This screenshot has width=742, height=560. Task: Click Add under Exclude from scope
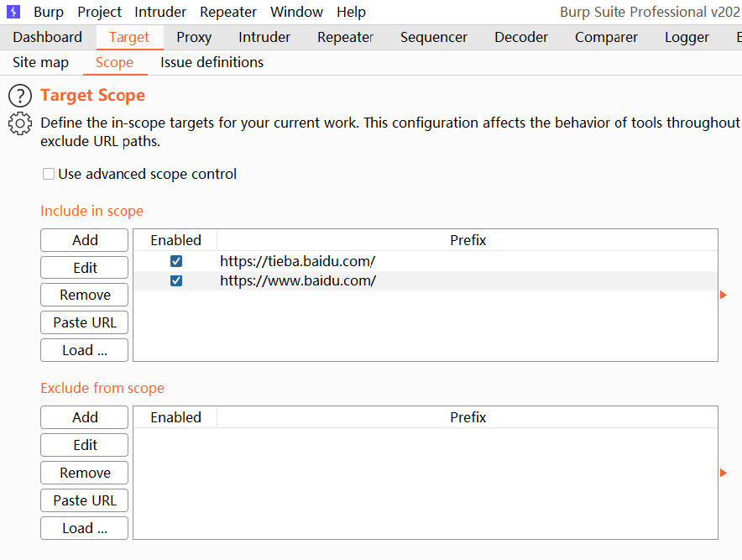pyautogui.click(x=84, y=417)
